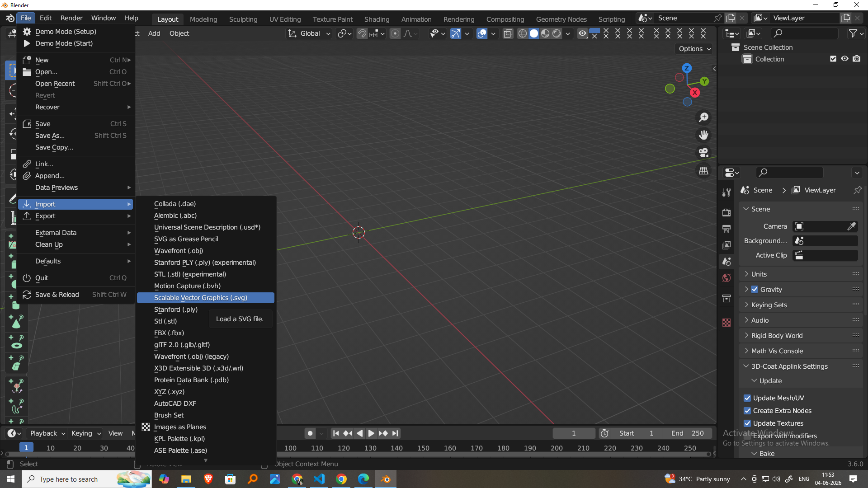This screenshot has width=868, height=488.
Task: Hide Collection in viewport with eye icon
Action: coord(844,59)
